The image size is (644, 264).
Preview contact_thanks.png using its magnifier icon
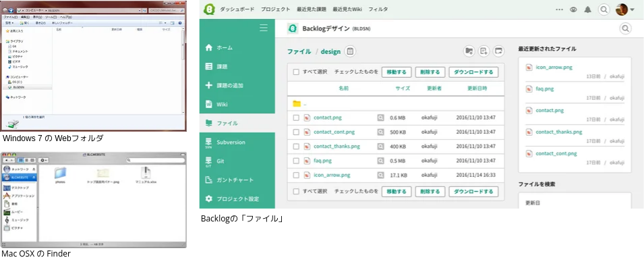tap(381, 147)
